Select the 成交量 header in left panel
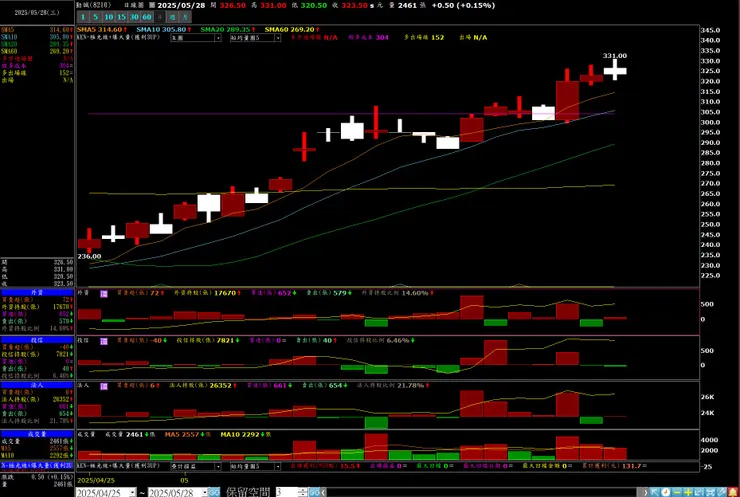Screen dimensions: 740x497 [x=37, y=434]
